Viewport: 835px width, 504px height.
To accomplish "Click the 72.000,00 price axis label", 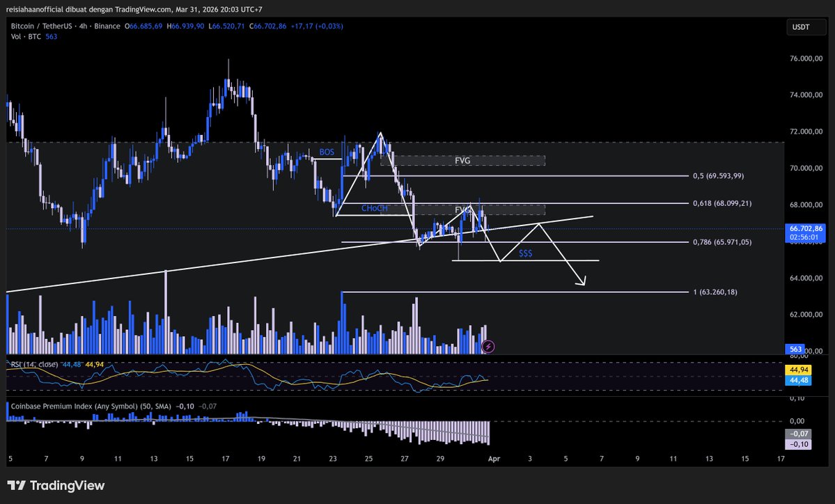I will 806,132.
